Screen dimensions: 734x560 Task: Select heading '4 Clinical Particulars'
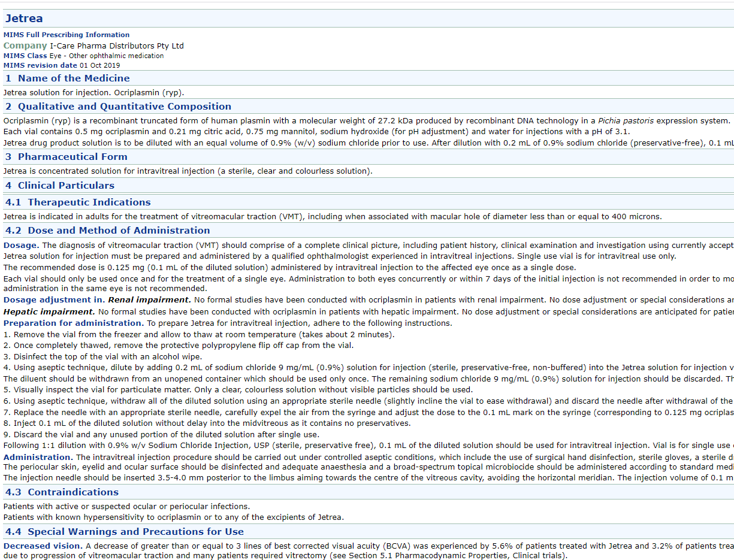60,186
